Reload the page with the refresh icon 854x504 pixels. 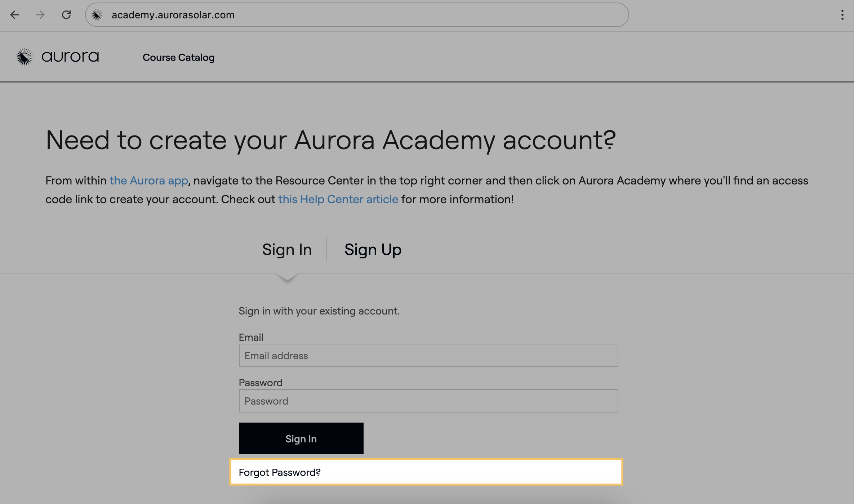(x=66, y=15)
